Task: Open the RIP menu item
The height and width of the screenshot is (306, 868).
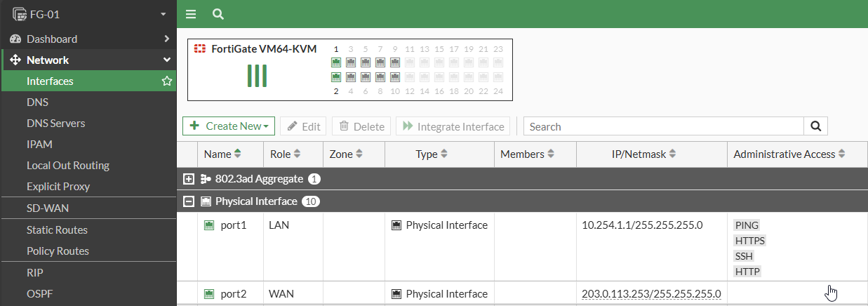Action: 88,273
